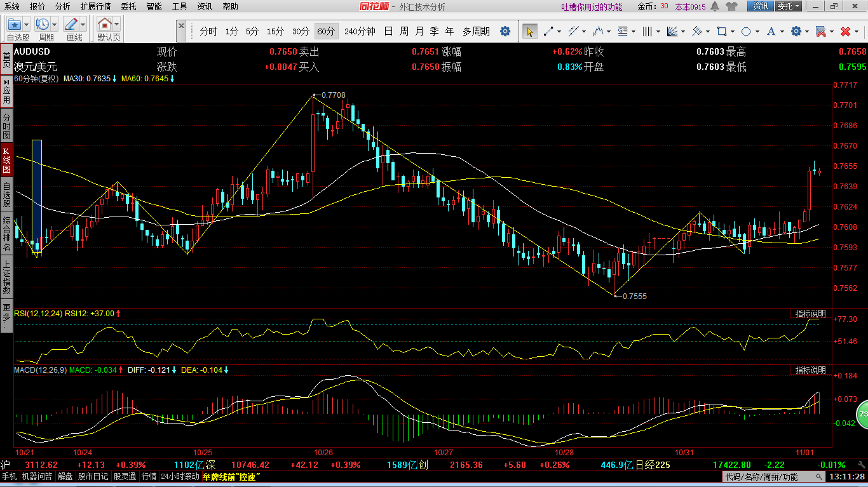Click 吐槽你用过的功能 link
The image size is (868, 487).
point(592,7)
